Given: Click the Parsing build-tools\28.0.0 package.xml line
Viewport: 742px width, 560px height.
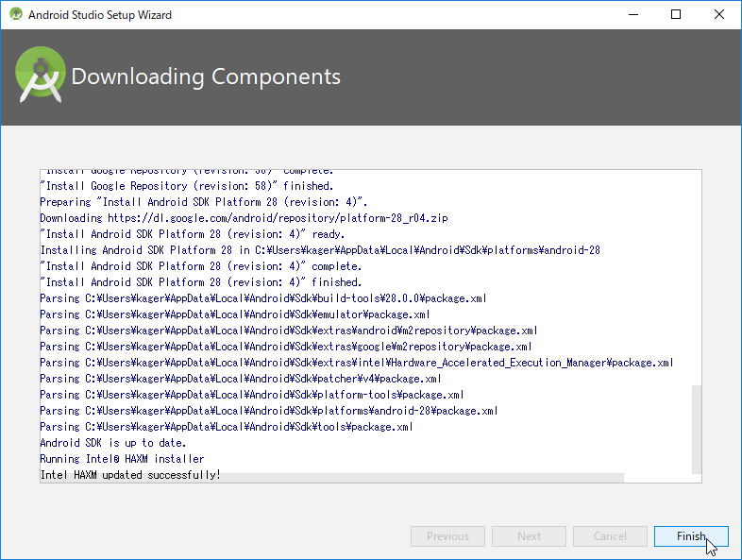Looking at the screenshot, I should 263,297.
